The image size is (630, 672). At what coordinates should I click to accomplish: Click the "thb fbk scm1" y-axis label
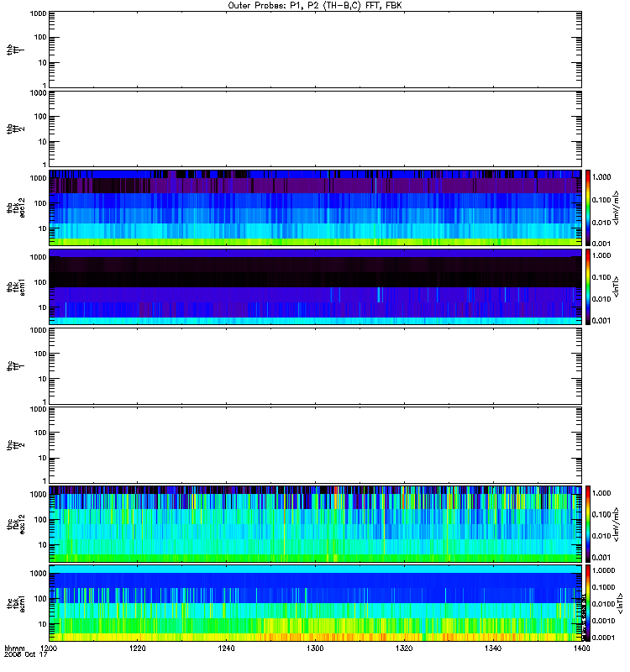click(x=15, y=286)
